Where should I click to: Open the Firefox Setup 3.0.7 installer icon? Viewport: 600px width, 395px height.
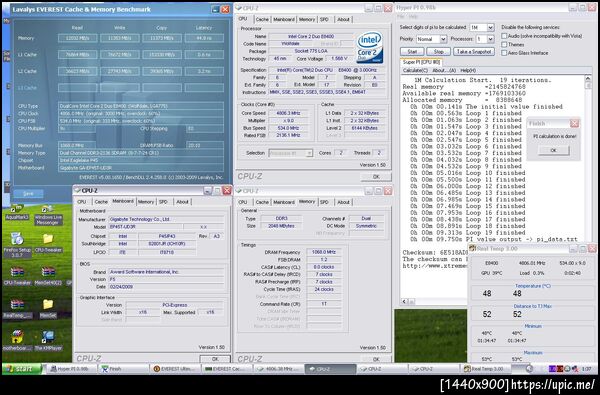click(x=17, y=244)
